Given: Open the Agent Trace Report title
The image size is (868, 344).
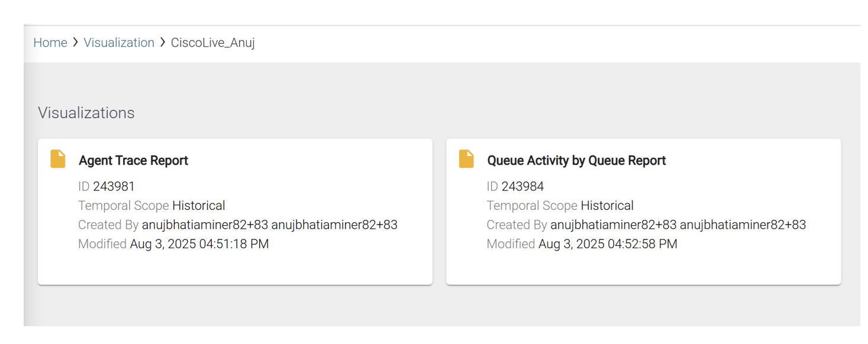Looking at the screenshot, I should pyautogui.click(x=133, y=160).
